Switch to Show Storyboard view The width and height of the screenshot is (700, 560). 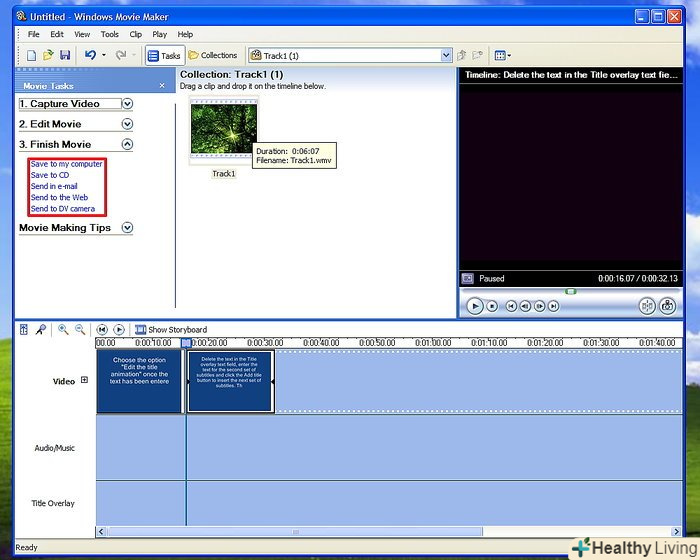coord(170,329)
